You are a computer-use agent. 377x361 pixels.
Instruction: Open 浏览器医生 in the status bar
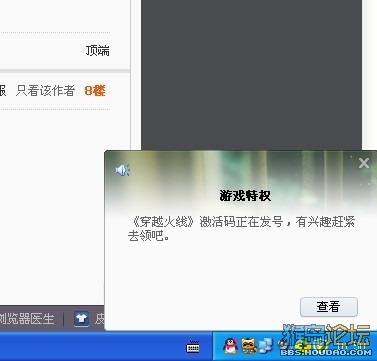tap(27, 319)
